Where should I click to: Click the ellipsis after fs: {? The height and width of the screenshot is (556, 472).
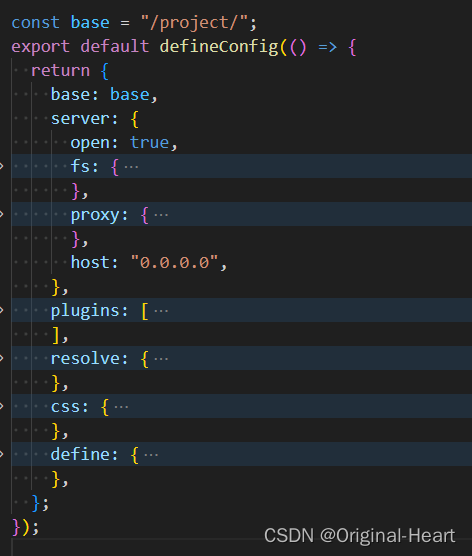(x=132, y=167)
